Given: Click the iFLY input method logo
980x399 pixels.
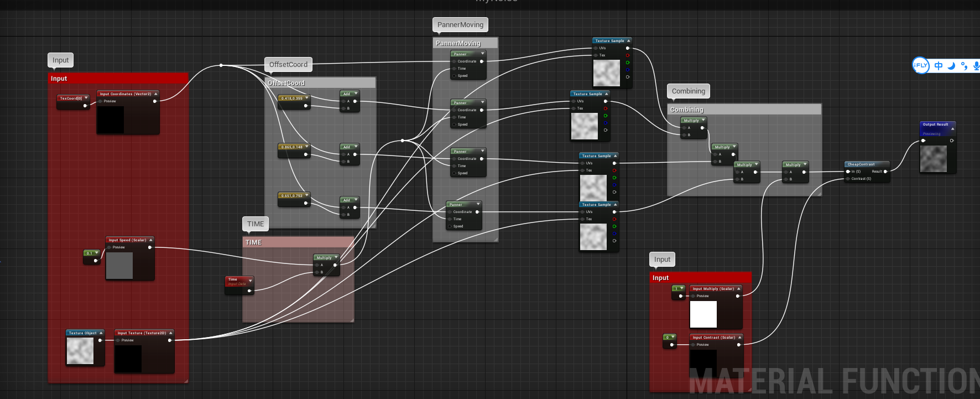Looking at the screenshot, I should click(920, 65).
